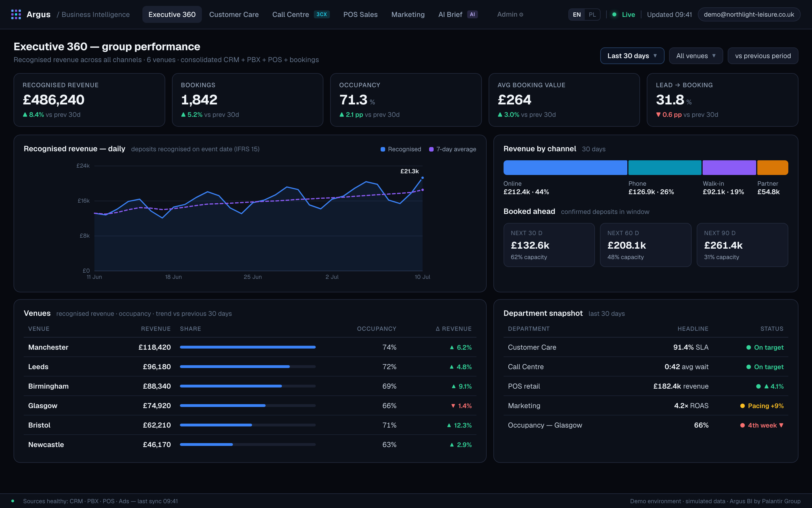The image size is (812, 508).
Task: Click the green Live status dot
Action: [614, 14]
